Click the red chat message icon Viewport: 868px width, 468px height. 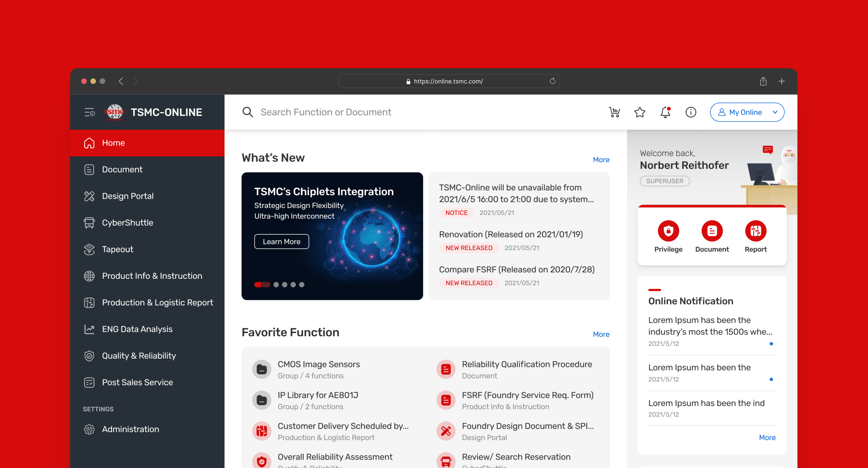(768, 150)
